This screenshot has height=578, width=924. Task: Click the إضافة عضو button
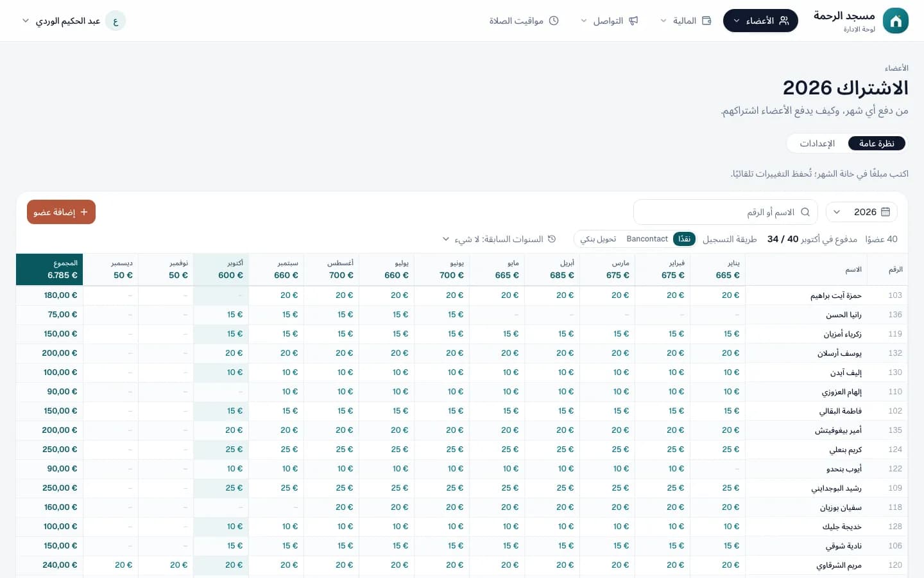pyautogui.click(x=61, y=212)
